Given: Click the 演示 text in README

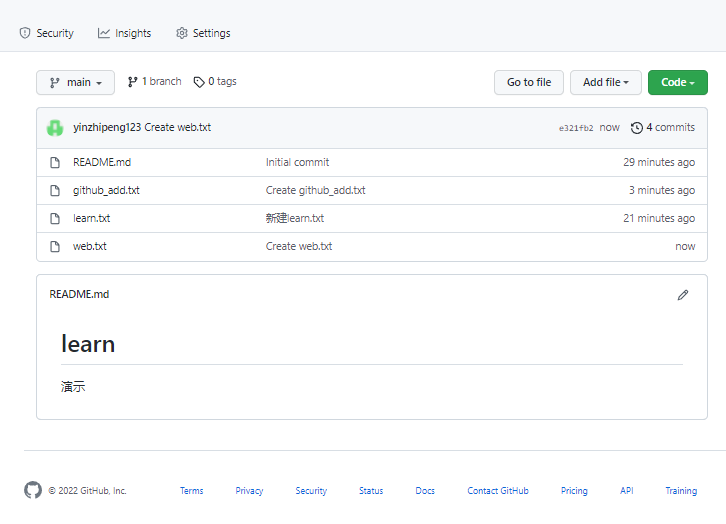Looking at the screenshot, I should click(73, 387).
